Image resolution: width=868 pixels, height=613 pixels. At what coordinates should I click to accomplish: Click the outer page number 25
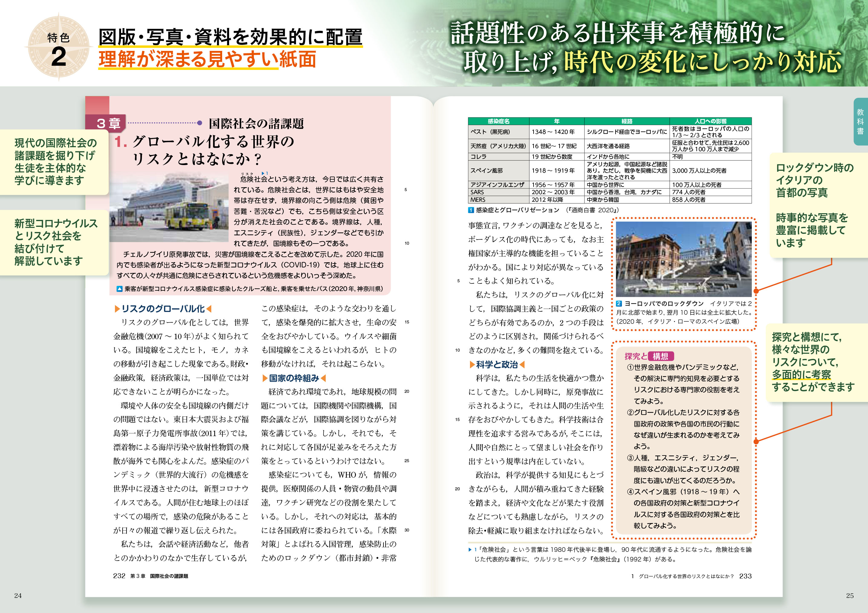point(850,596)
